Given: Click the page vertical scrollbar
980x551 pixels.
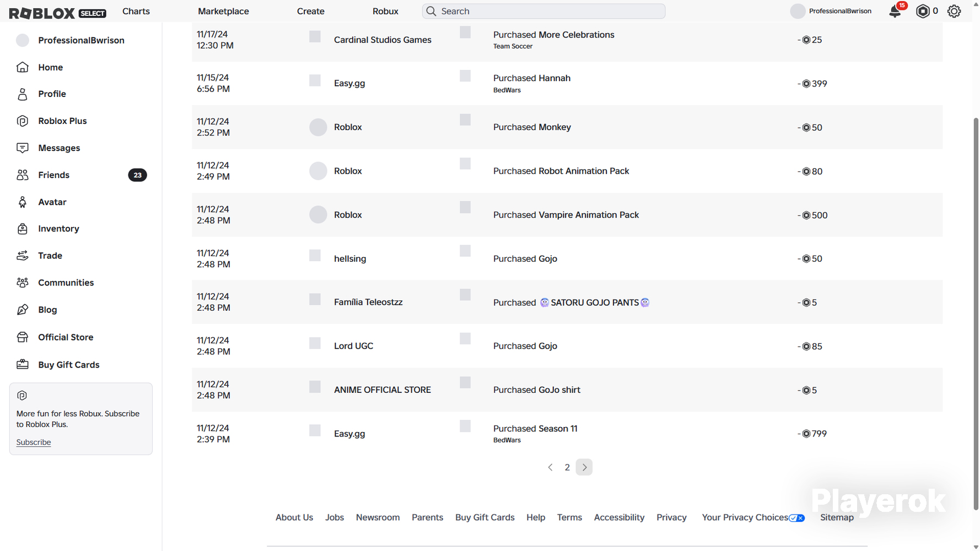Looking at the screenshot, I should [976, 314].
